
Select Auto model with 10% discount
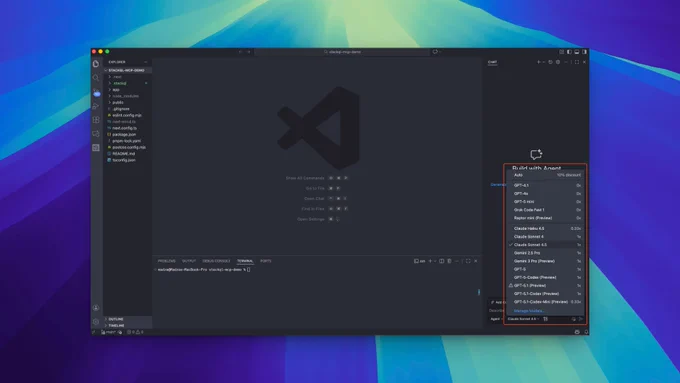(546, 175)
